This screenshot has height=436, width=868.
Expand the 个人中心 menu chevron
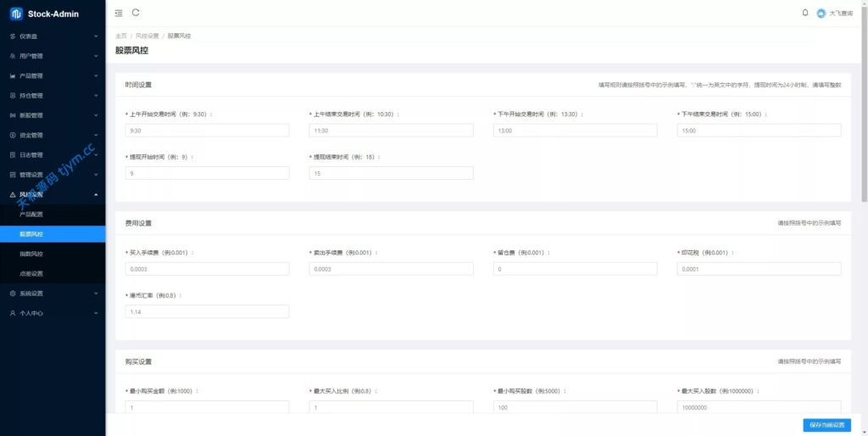click(x=96, y=313)
